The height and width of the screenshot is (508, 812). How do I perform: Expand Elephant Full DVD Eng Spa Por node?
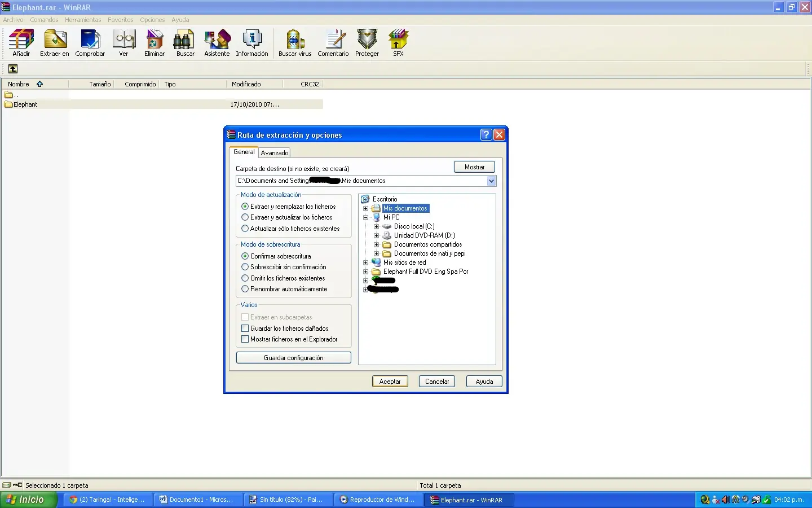pos(365,271)
